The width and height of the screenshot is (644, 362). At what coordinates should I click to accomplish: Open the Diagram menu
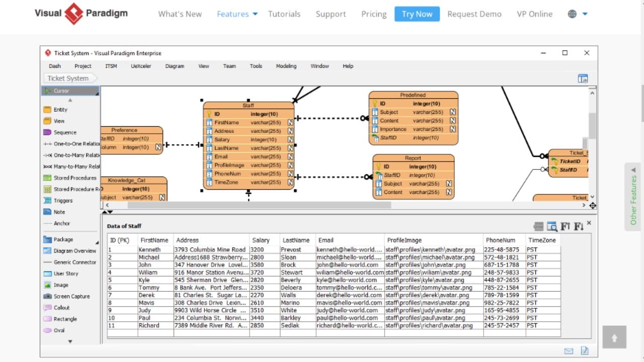pyautogui.click(x=175, y=66)
